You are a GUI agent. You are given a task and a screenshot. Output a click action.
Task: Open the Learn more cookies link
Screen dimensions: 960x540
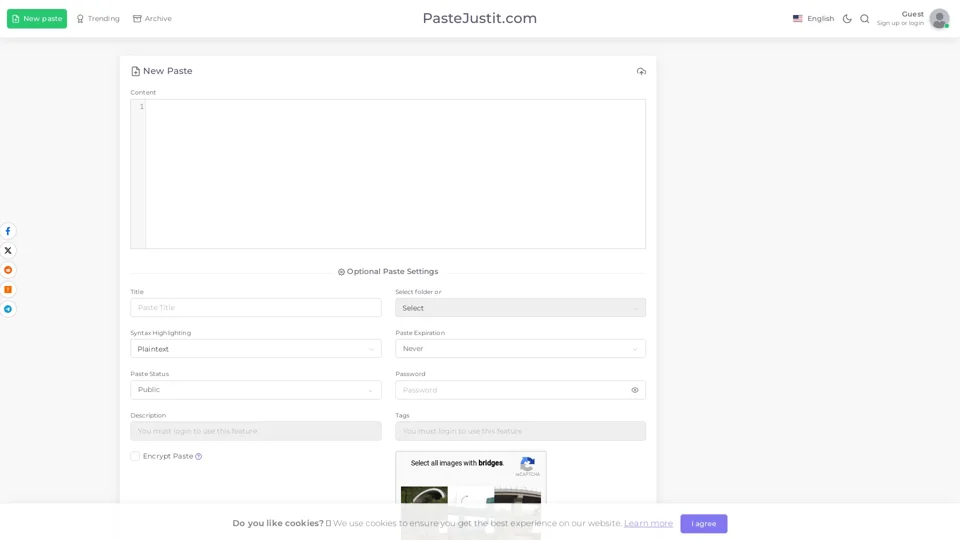pos(648,523)
